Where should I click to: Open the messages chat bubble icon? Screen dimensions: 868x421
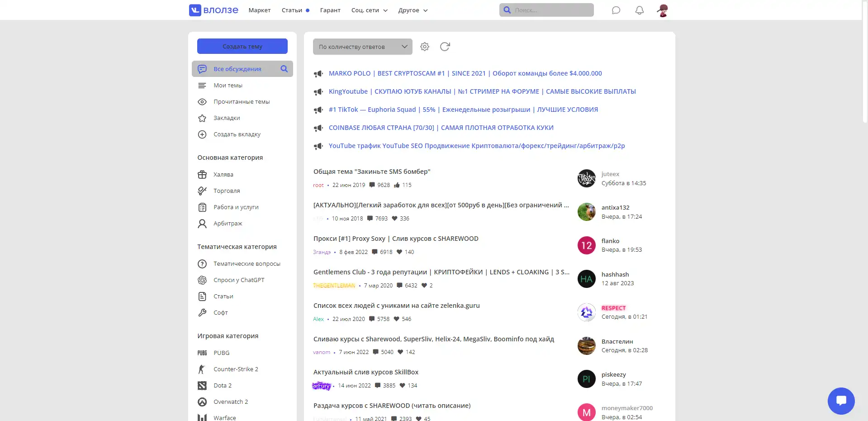pos(616,10)
